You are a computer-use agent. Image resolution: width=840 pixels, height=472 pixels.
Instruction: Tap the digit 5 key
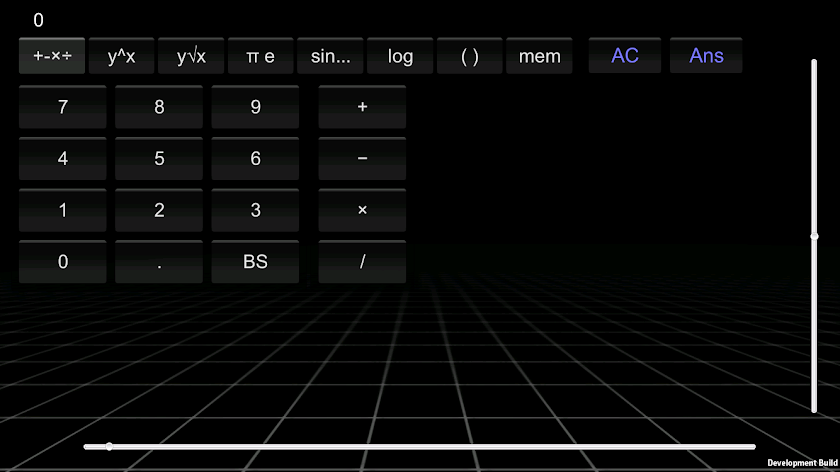[159, 159]
